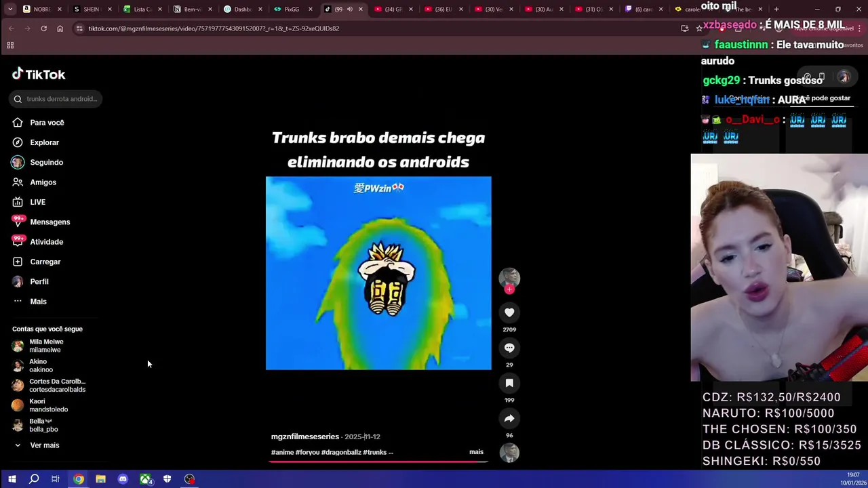Open the mgznfilmeseseries username link
Screen dimensions: 868x488
(305, 436)
